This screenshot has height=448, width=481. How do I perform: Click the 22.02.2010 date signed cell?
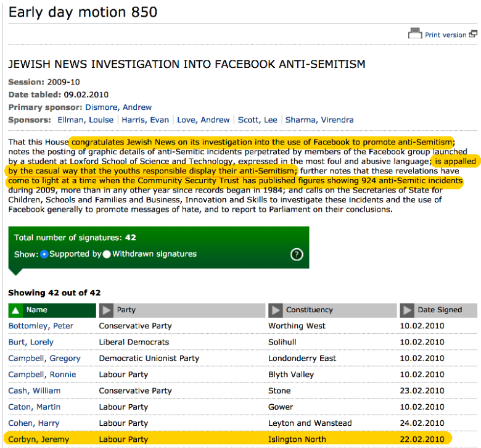click(x=422, y=439)
